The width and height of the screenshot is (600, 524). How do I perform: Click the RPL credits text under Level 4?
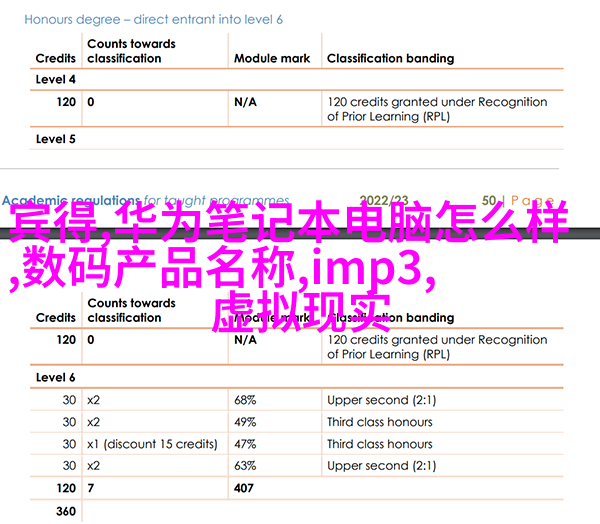(437, 109)
